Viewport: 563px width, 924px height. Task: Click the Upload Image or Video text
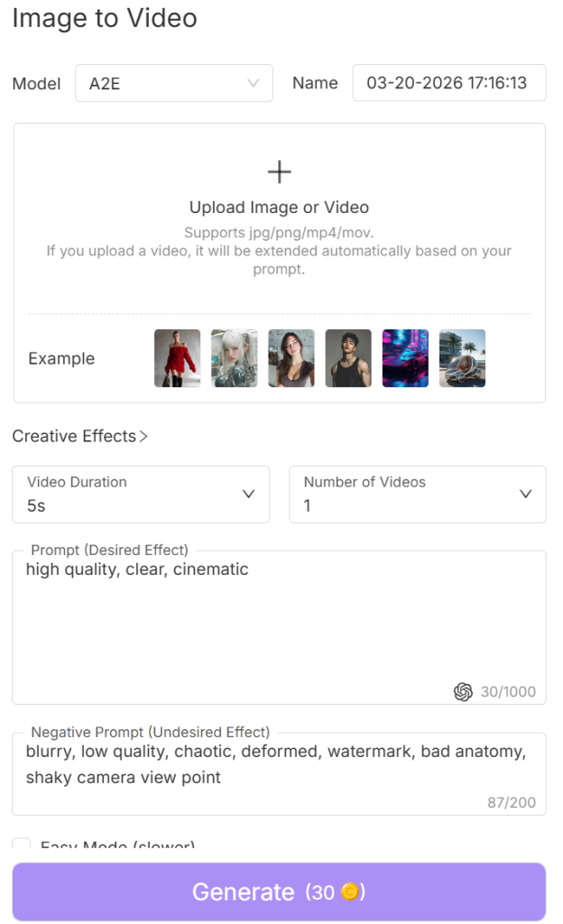tap(279, 207)
